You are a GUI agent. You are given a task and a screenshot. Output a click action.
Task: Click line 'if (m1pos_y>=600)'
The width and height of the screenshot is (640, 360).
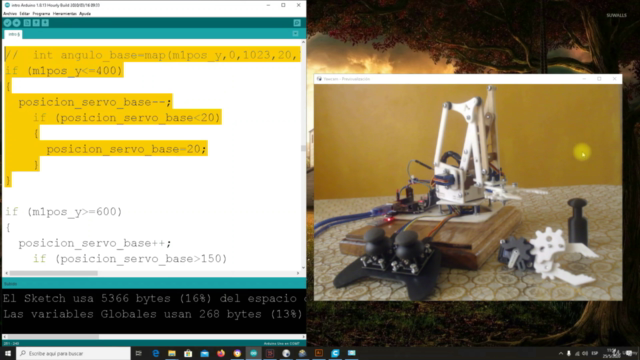pos(64,212)
